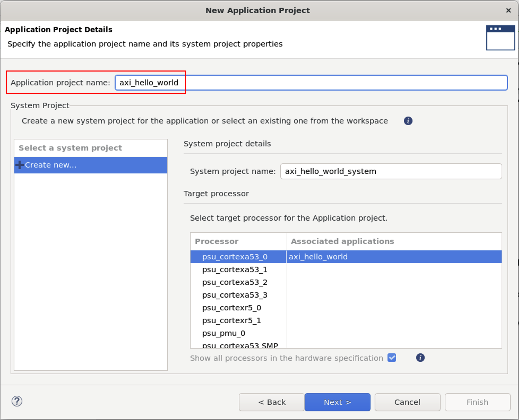Click the Back button

(x=272, y=402)
